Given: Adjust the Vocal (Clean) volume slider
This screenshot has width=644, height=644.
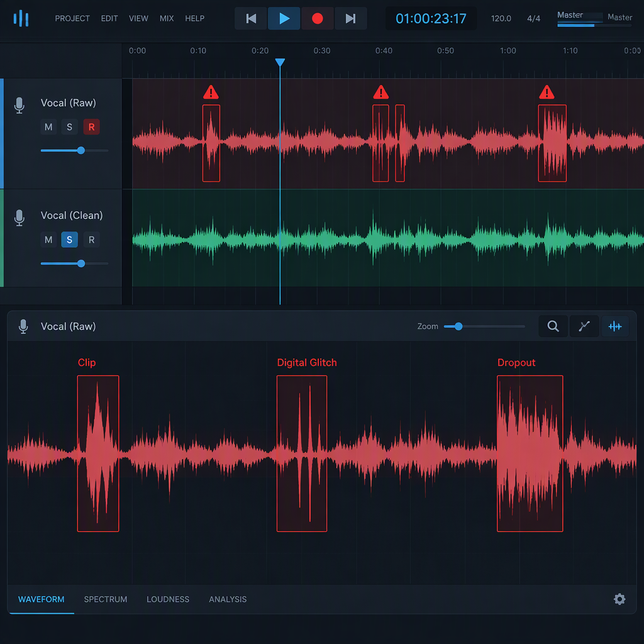Looking at the screenshot, I should click(x=74, y=264).
